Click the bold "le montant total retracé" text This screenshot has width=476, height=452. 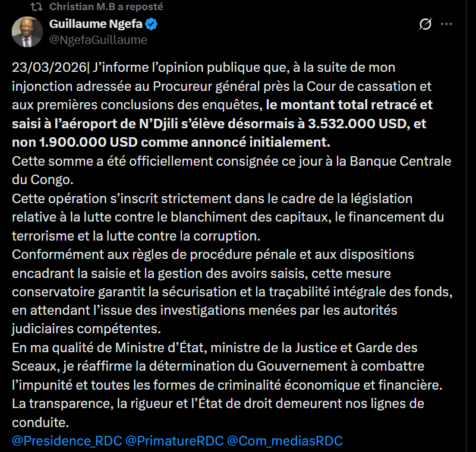tap(333, 105)
